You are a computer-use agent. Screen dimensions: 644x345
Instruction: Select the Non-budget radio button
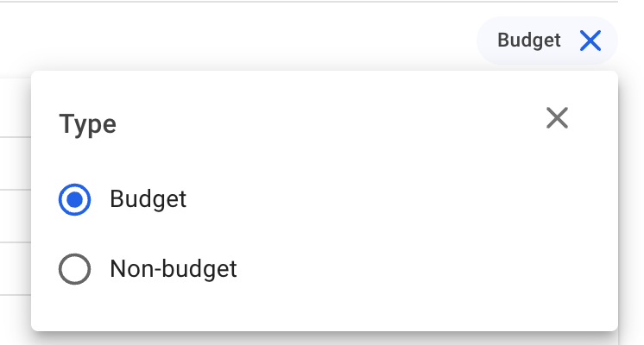[75, 270]
